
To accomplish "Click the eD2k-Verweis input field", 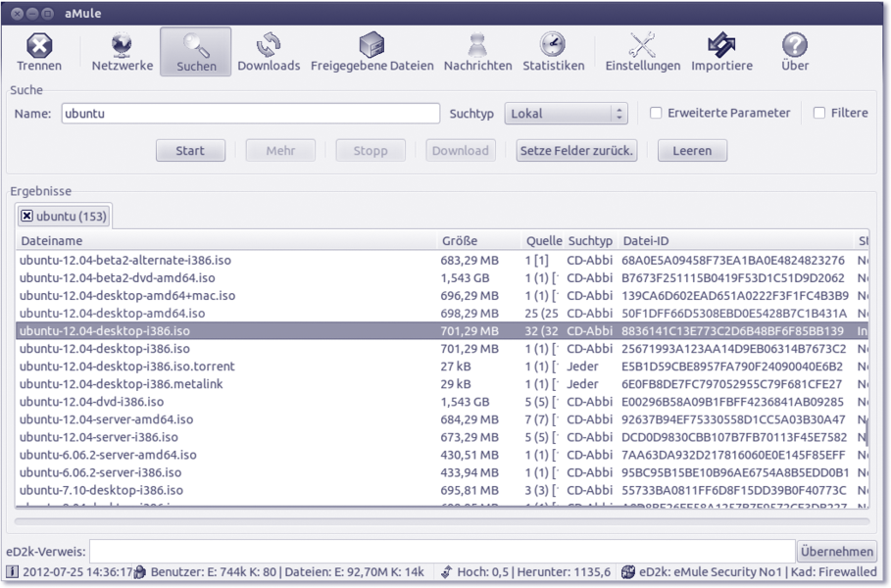I will (x=441, y=552).
